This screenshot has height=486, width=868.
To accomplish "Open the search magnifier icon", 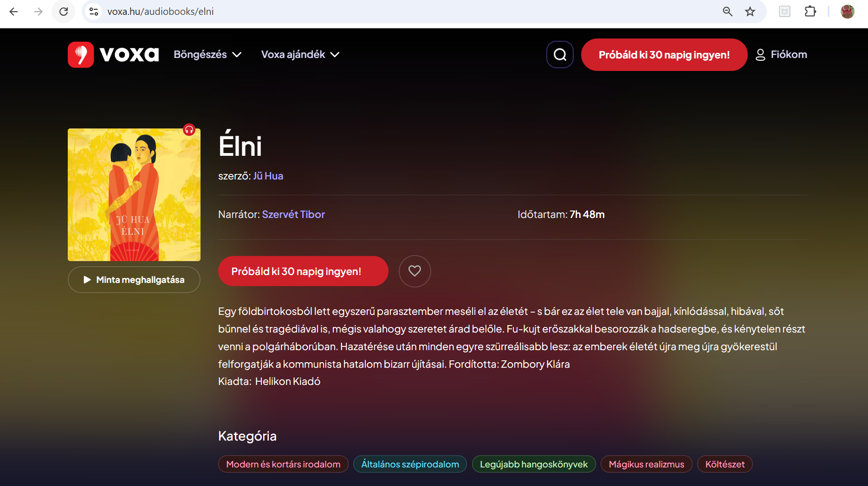I will 560,55.
